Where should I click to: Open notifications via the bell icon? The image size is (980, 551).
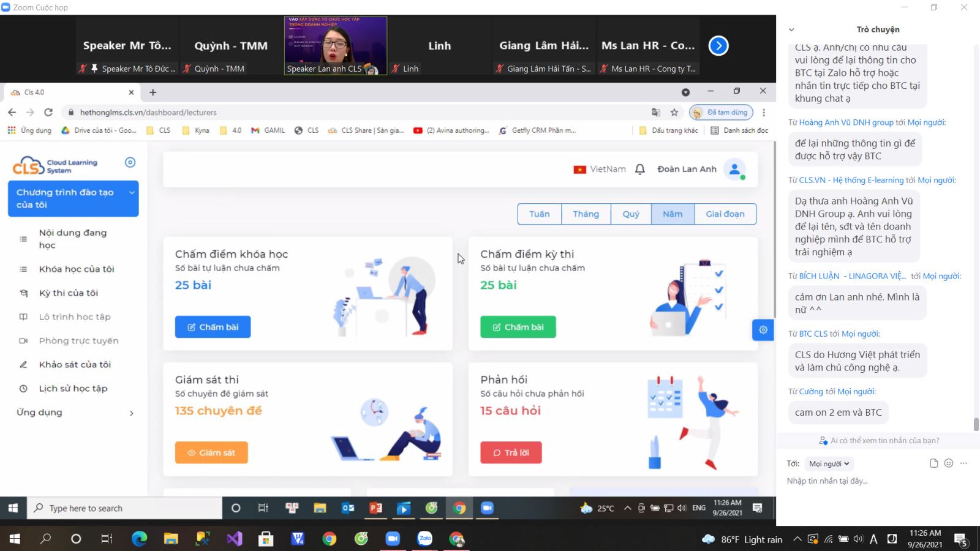pyautogui.click(x=639, y=169)
